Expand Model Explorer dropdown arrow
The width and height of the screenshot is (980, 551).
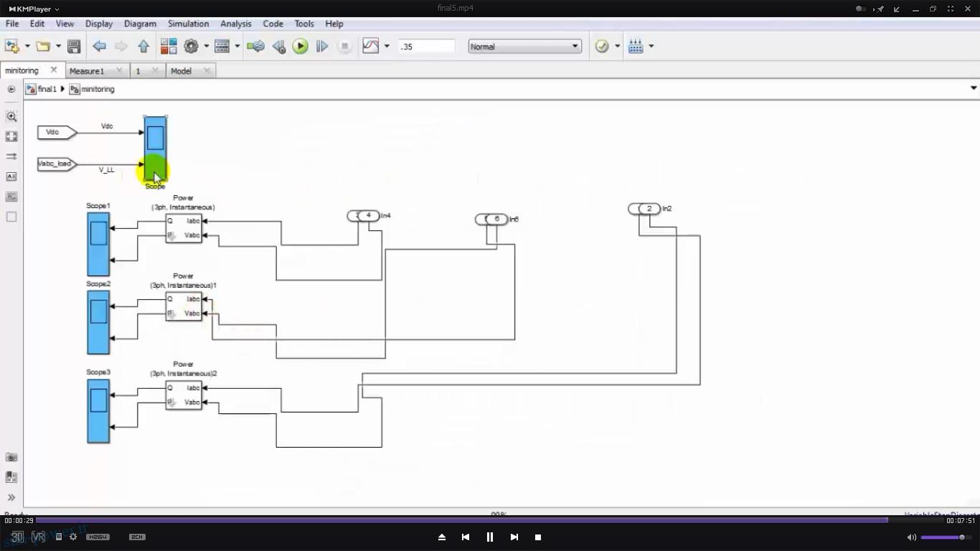pos(237,47)
